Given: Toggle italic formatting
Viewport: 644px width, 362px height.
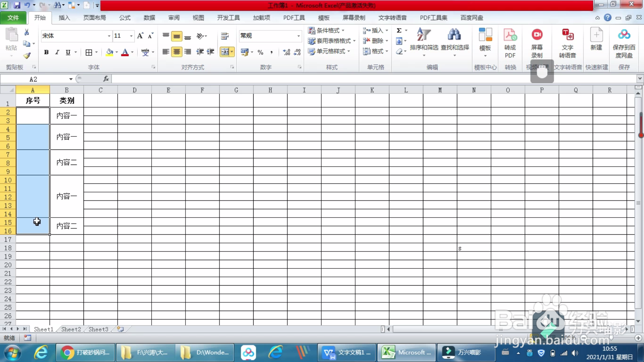Looking at the screenshot, I should (57, 52).
